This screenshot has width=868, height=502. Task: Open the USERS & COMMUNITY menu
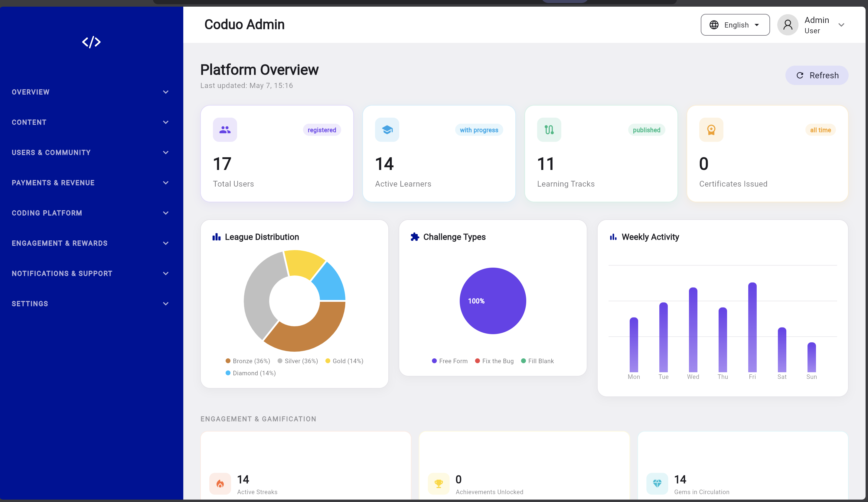point(91,152)
